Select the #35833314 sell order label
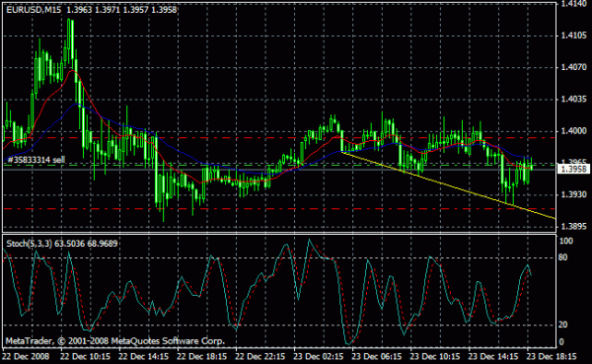The image size is (592, 364). point(37,160)
